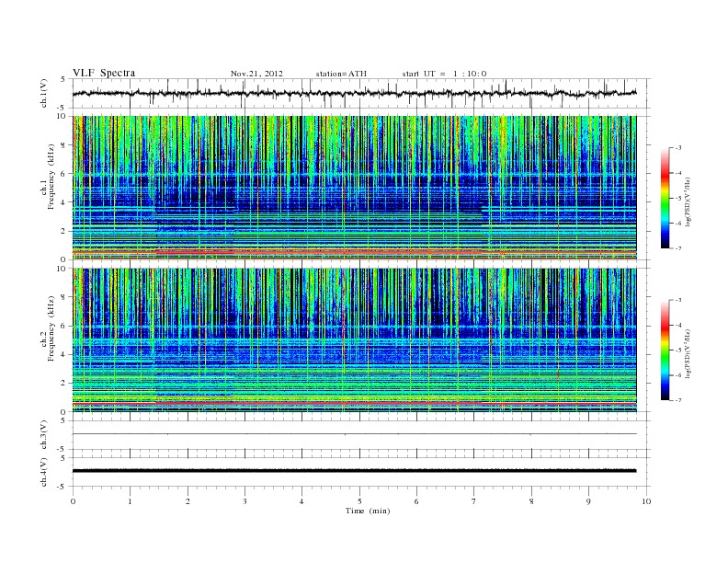
Task: Select the "start UT = 1 :10: 0" text
Action: point(444,74)
